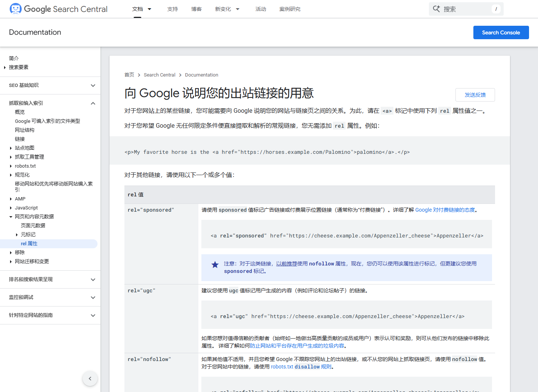Expand the 排名和搜索结果呈现 section
Image resolution: width=538 pixels, height=392 pixels.
[93, 280]
